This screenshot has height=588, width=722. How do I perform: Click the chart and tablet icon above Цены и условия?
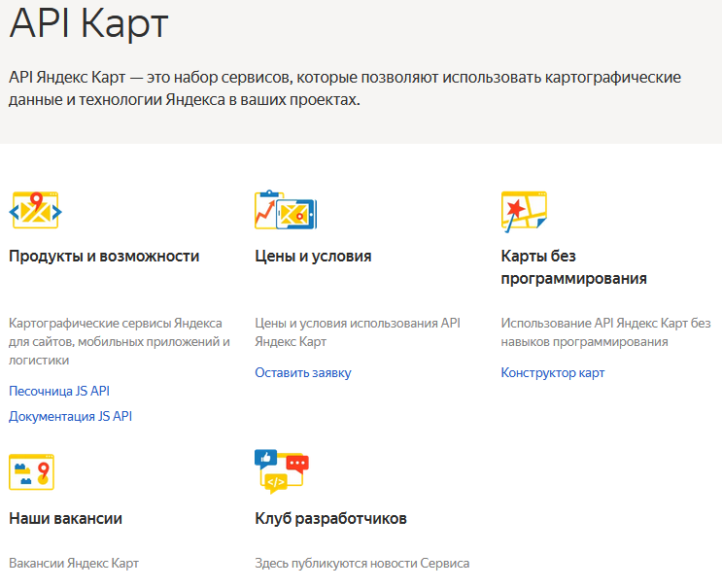coord(286,210)
